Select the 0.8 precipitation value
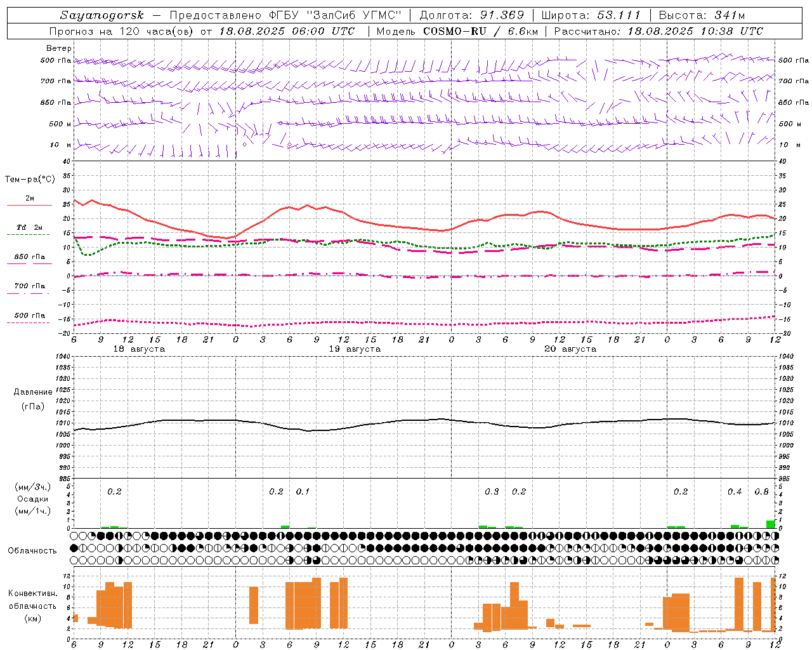This screenshot has width=812, height=650. click(761, 491)
